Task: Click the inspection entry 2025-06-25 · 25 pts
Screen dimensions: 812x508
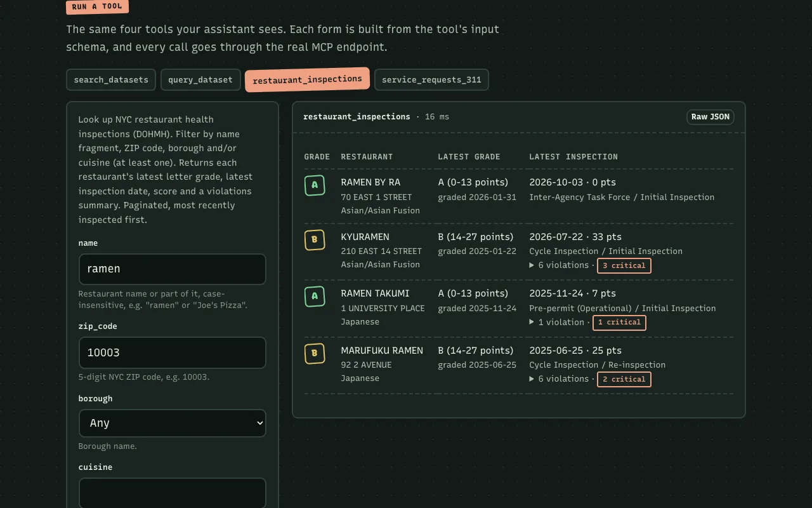Action: pos(575,351)
